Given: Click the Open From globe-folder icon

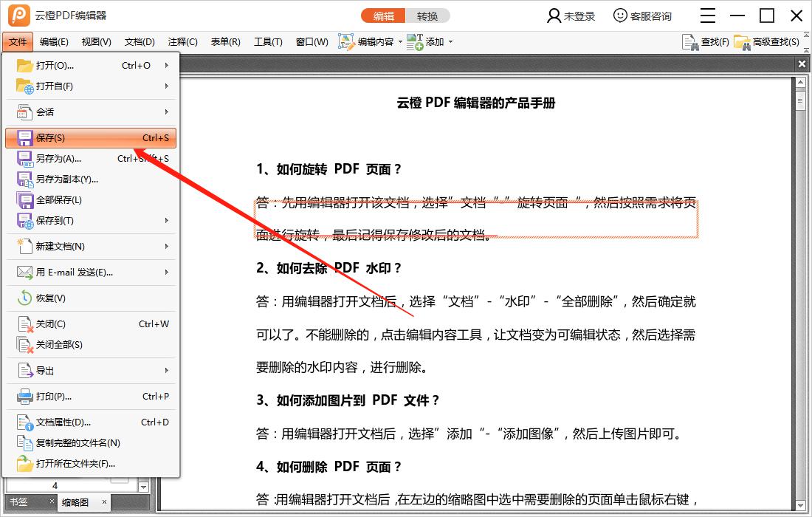Looking at the screenshot, I should coord(24,86).
